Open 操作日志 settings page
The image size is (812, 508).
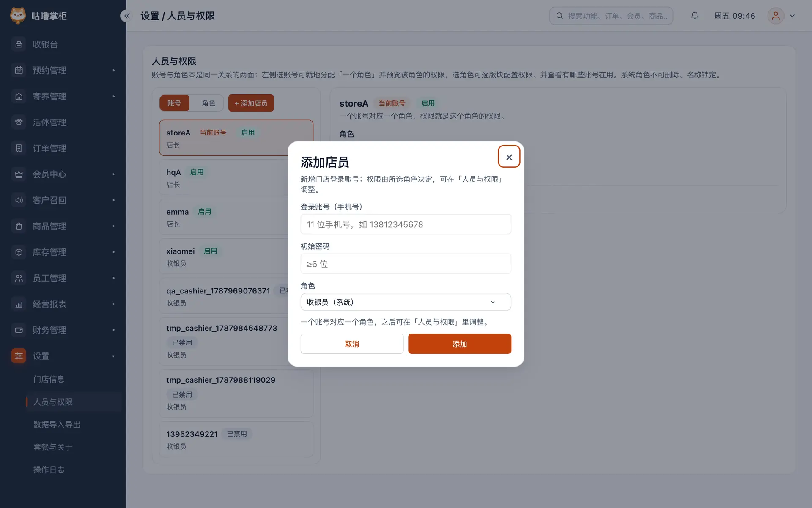coord(49,469)
